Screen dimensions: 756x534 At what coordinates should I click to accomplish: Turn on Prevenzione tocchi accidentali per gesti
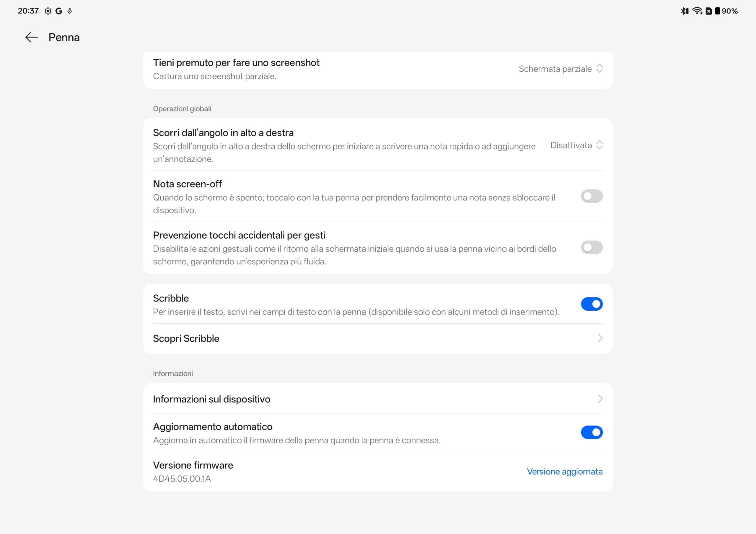coord(592,248)
